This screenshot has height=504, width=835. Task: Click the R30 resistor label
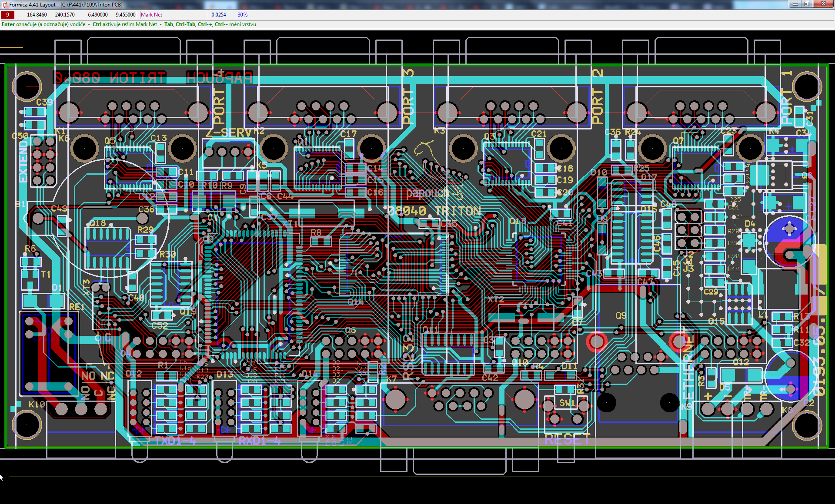tap(167, 254)
